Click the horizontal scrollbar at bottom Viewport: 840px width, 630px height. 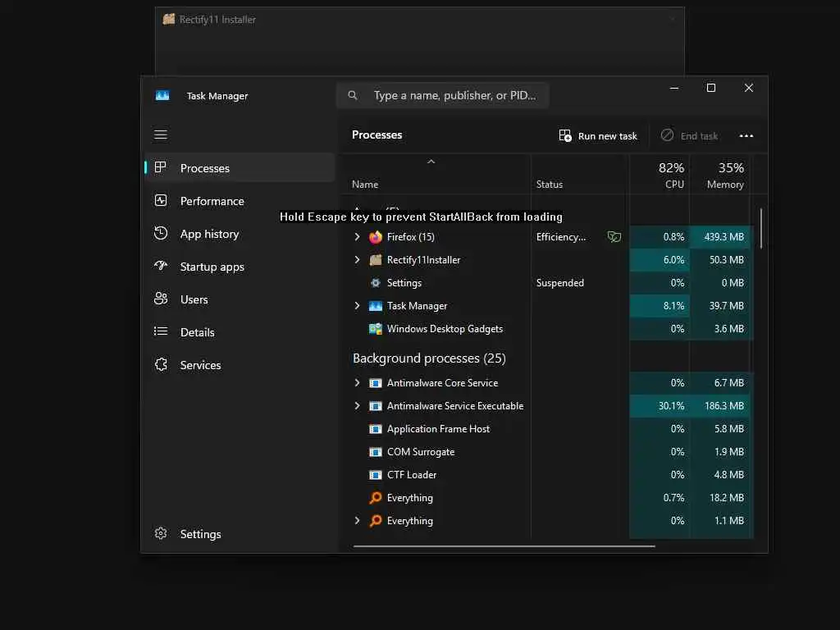(x=504, y=546)
